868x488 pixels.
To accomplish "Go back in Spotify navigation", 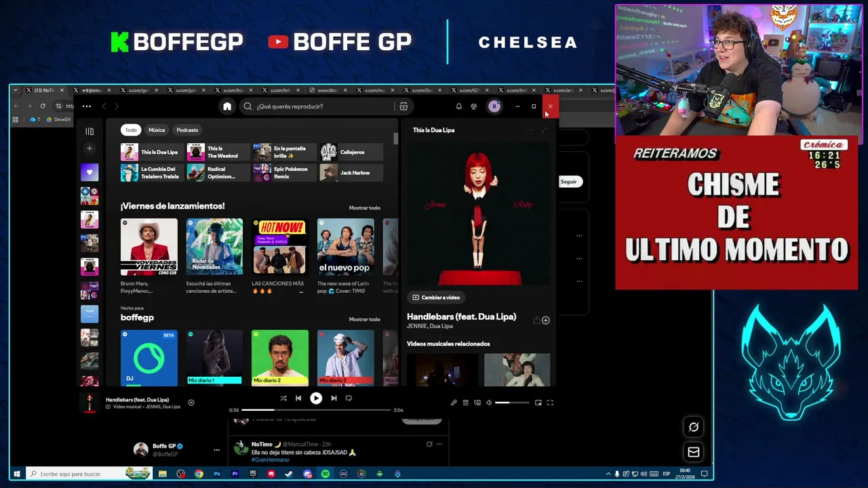I will pos(104,106).
